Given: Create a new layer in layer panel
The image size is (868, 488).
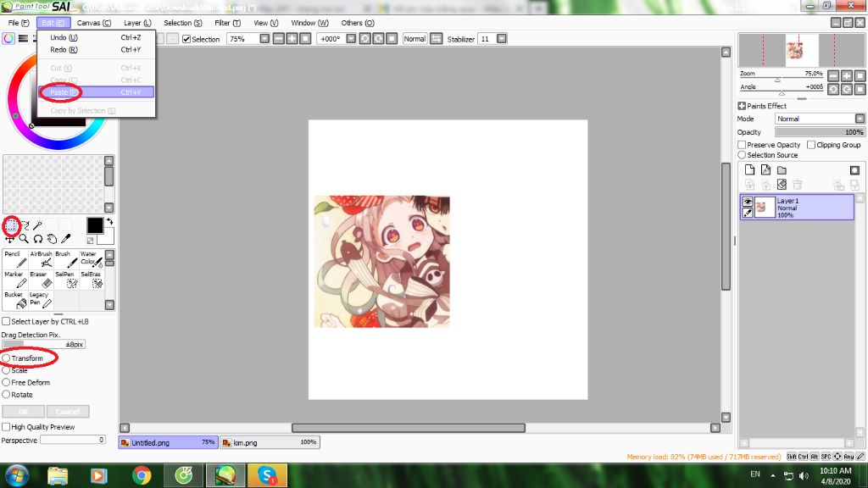Looking at the screenshot, I should 749,171.
